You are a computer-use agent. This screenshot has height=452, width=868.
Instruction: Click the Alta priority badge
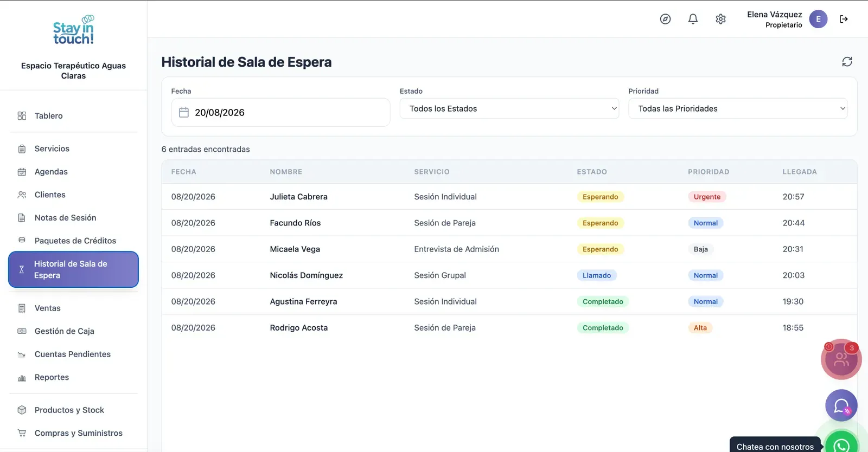coord(700,328)
